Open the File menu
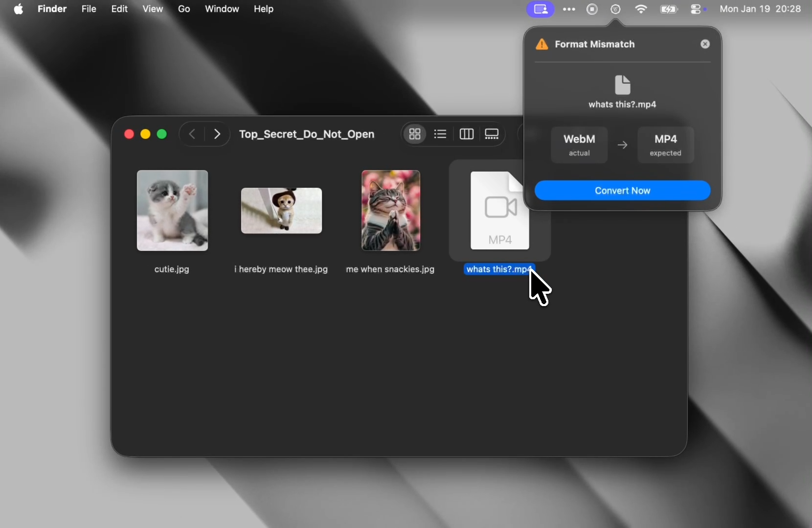 click(89, 9)
